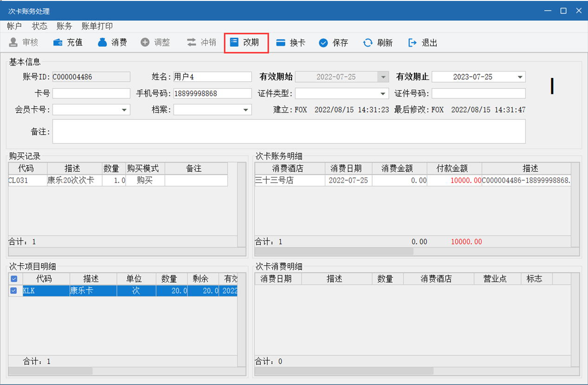Click the 2022-07-25 consumption date cell

click(x=349, y=180)
